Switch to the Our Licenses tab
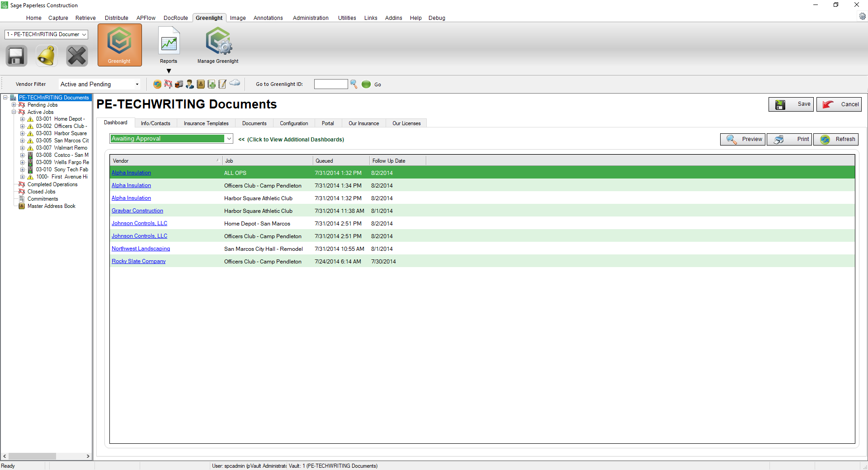The image size is (868, 470). pos(406,123)
